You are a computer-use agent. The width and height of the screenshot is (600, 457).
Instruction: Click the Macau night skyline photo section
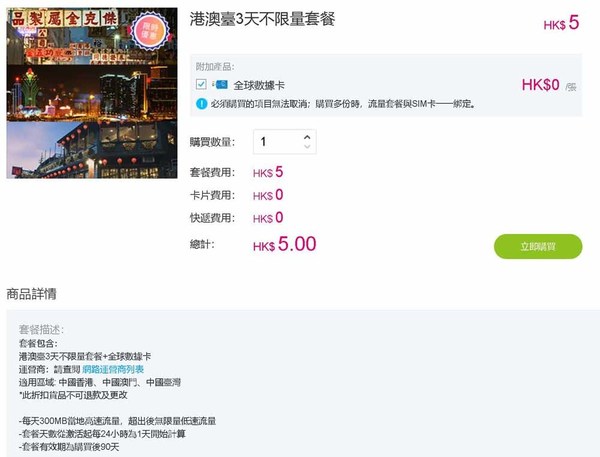[92, 93]
